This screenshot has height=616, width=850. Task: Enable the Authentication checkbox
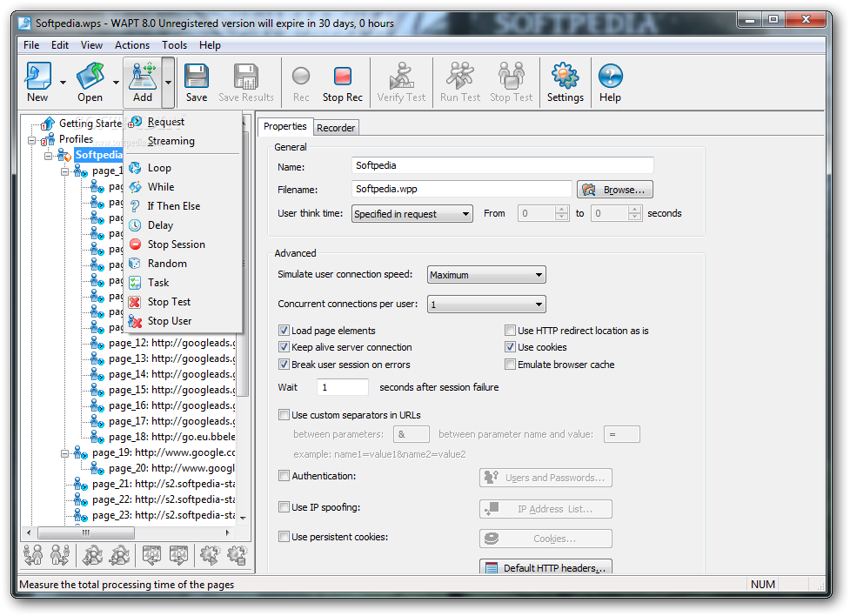pos(284,476)
